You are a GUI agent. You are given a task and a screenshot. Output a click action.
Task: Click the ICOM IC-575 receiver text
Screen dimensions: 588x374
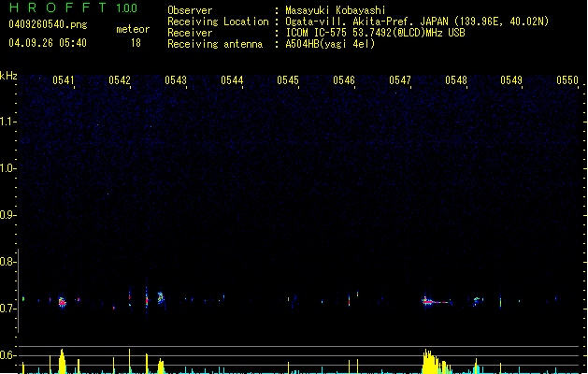pyautogui.click(x=376, y=33)
